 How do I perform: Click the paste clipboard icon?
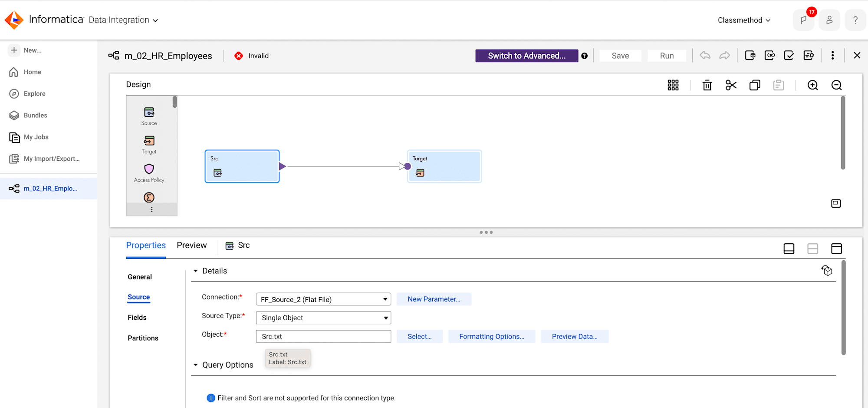[779, 85]
